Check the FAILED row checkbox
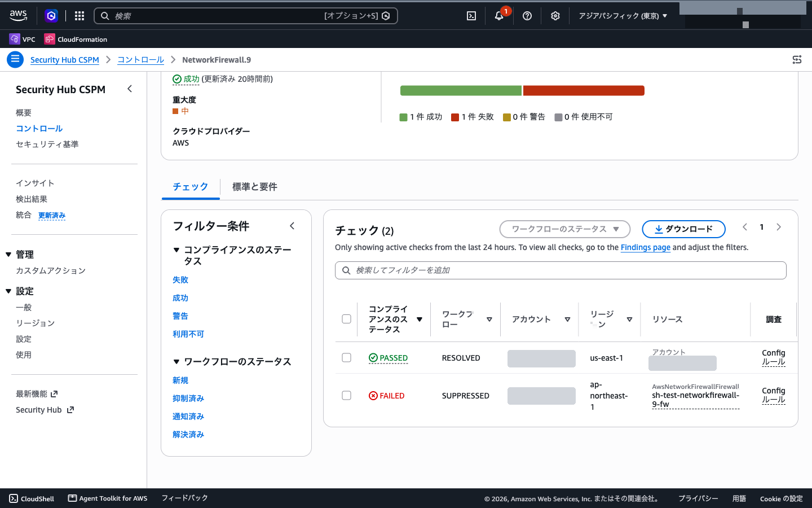Image resolution: width=812 pixels, height=508 pixels. coord(347,395)
